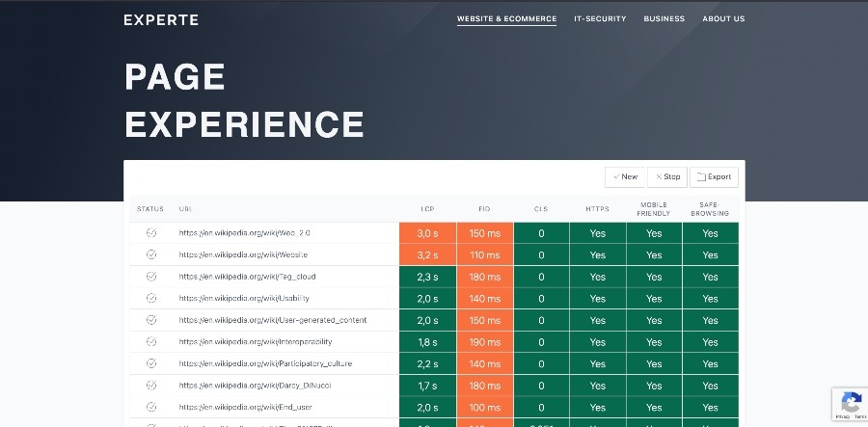Click status check icon for Tag_cloud row
This screenshot has width=868, height=427.
pos(151,276)
